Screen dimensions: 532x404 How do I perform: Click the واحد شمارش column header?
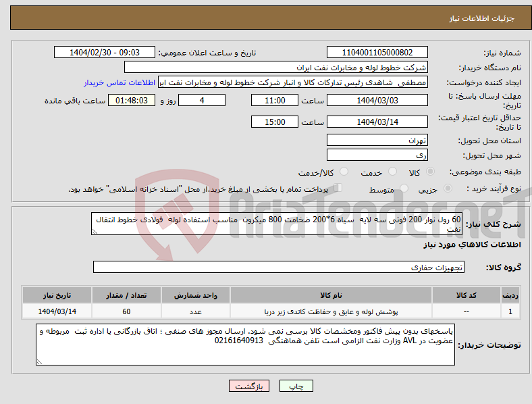tap(195, 295)
